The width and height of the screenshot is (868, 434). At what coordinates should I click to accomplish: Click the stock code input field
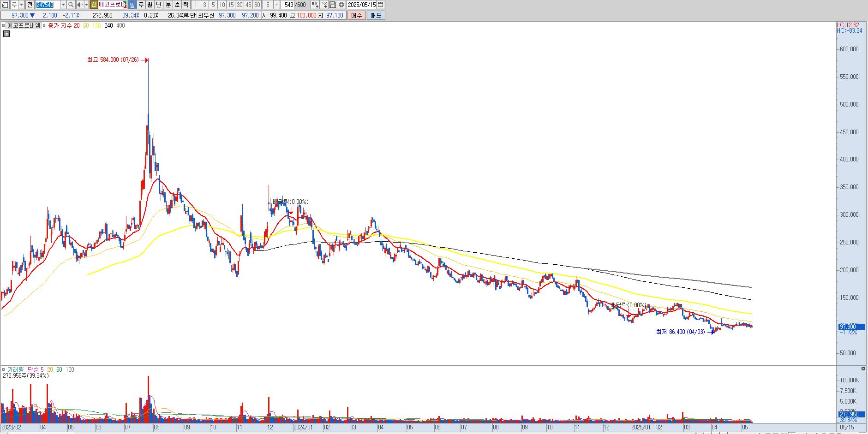coord(48,5)
